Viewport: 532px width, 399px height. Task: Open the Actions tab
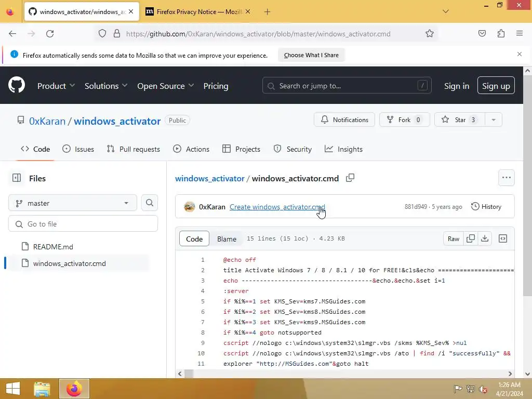pos(191,149)
